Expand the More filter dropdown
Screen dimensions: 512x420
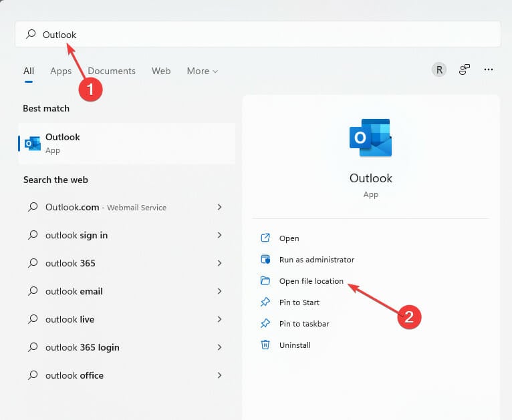(203, 71)
